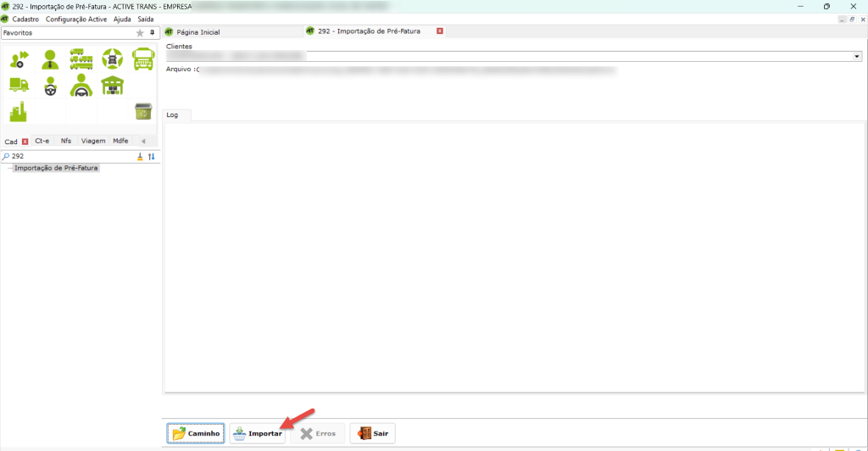868x451 pixels.
Task: Open the warehouse favorite icon
Action: 113,86
